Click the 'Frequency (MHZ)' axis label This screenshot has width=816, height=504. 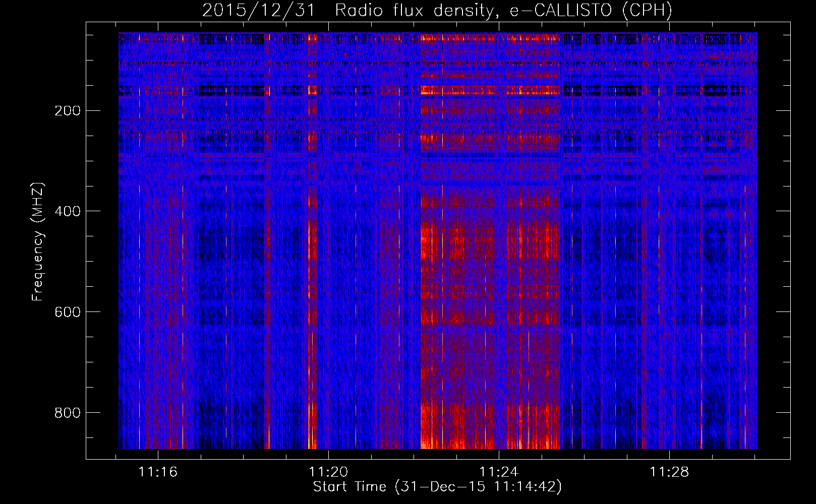[38, 242]
